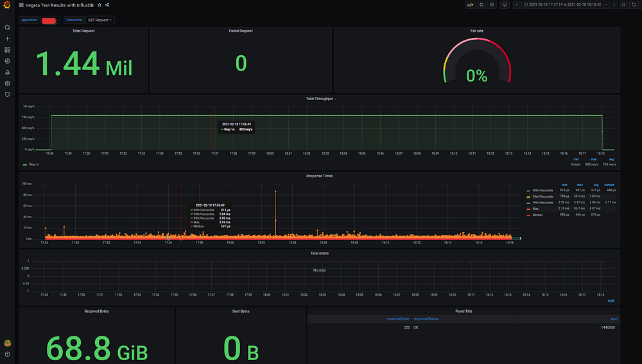Viewport: 642px width, 364px height.
Task: Open the Help question mark icon
Action: tap(7, 354)
